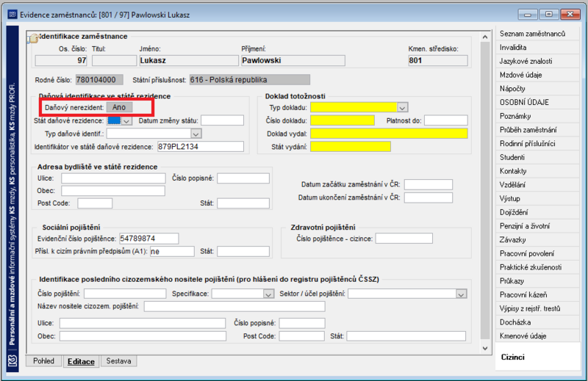This screenshot has height=381, width=588.
Task: Click the Kmen. středisko field showing 801
Action: (437, 61)
